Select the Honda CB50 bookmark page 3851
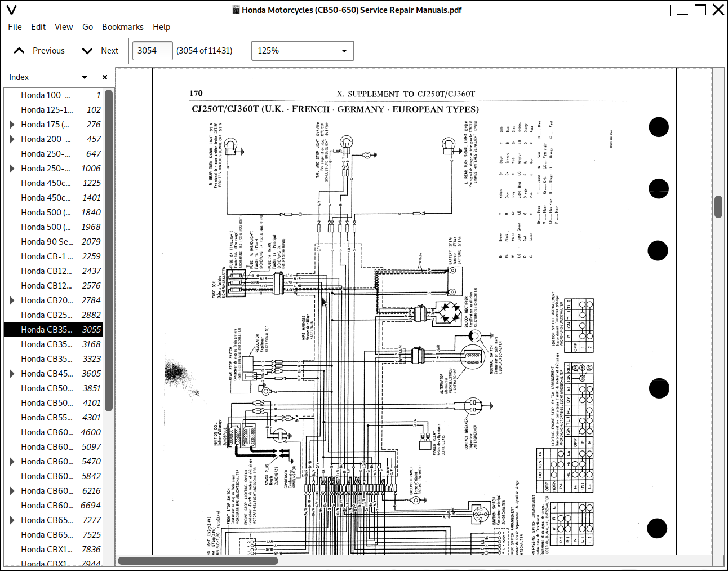 (x=54, y=388)
